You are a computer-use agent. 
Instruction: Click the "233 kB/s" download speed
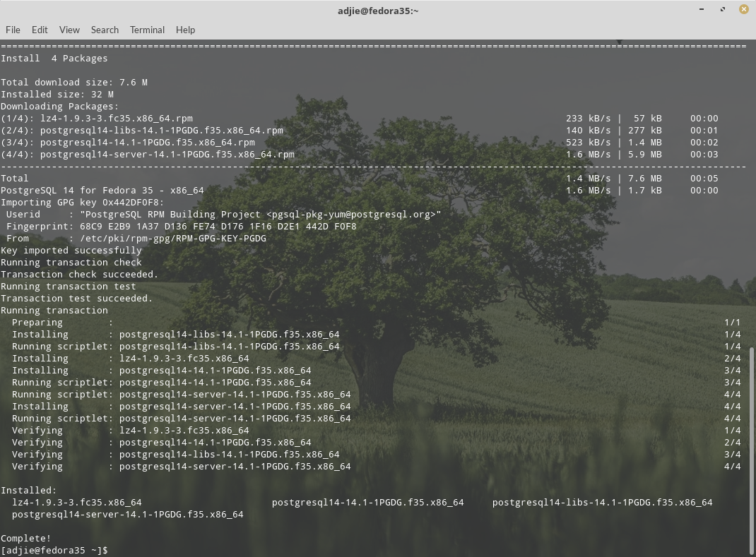(589, 119)
